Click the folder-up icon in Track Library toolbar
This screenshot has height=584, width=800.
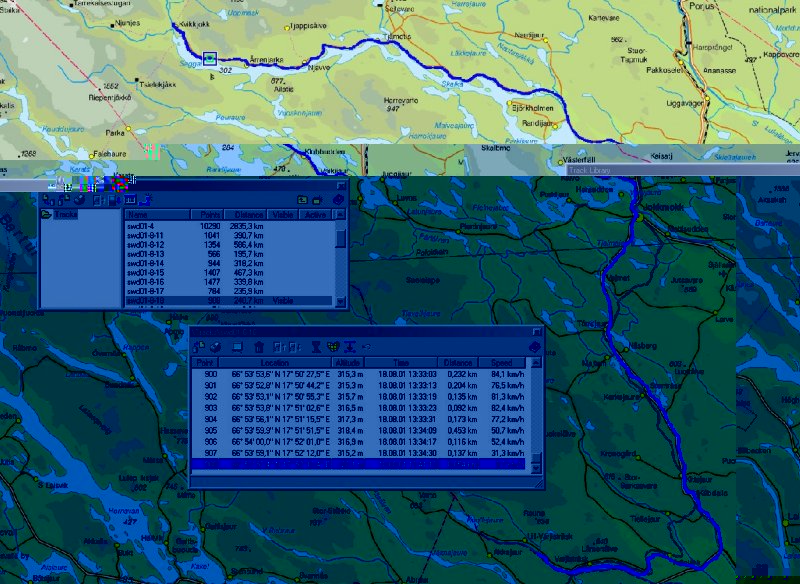tap(303, 200)
